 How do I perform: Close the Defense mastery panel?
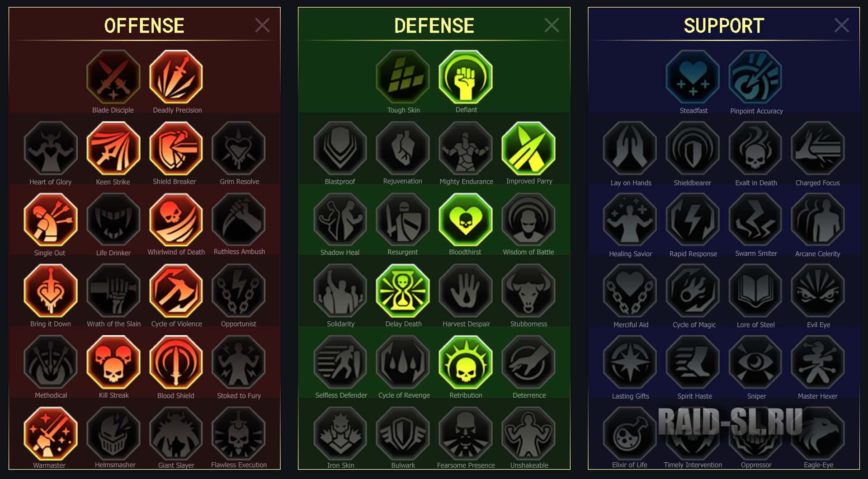point(552,25)
